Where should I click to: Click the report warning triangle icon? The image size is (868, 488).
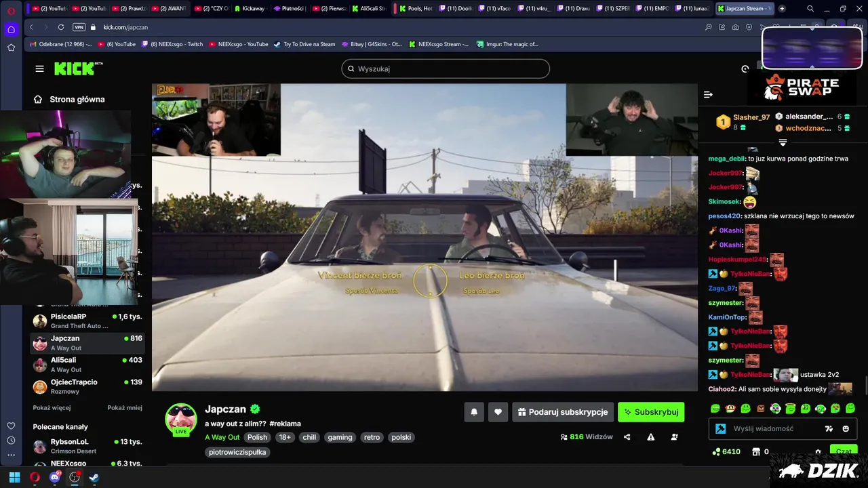pyautogui.click(x=650, y=437)
